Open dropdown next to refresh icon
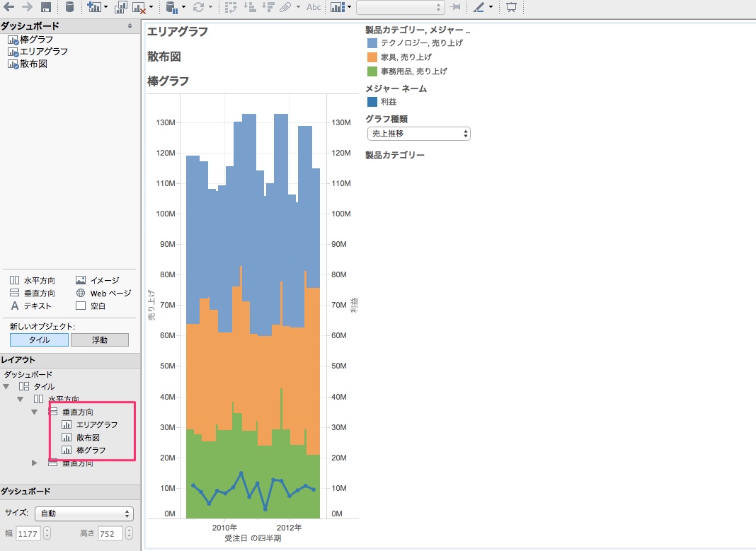Viewport: 756px width, 551px height. click(210, 7)
